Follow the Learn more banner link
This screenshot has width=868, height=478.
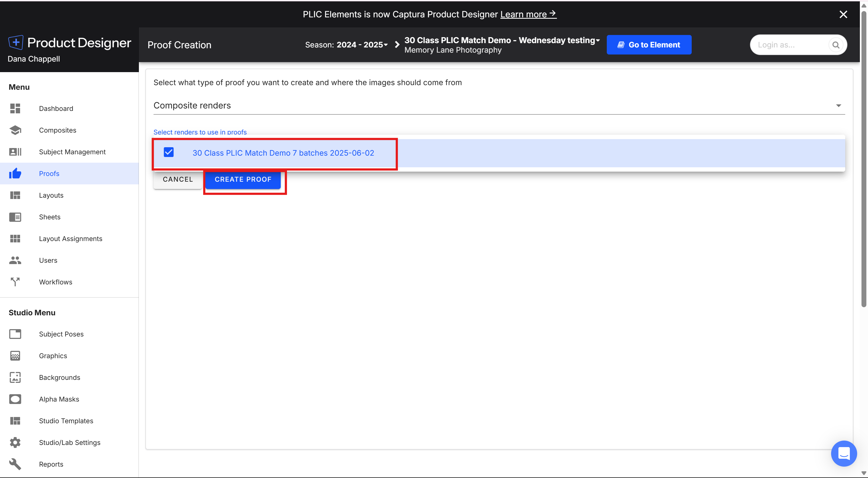click(x=528, y=14)
